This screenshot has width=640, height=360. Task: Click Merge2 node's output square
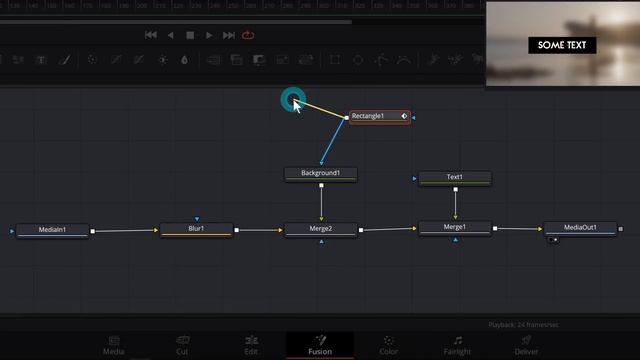(361, 230)
